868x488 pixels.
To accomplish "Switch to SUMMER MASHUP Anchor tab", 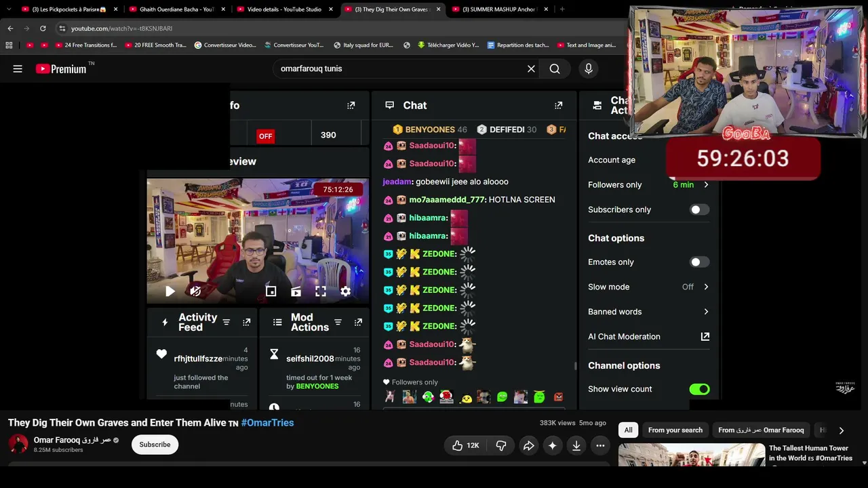I will (x=499, y=9).
